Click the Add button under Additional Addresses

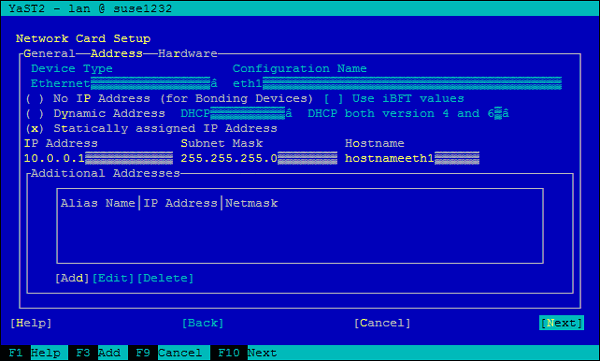pyautogui.click(x=72, y=278)
